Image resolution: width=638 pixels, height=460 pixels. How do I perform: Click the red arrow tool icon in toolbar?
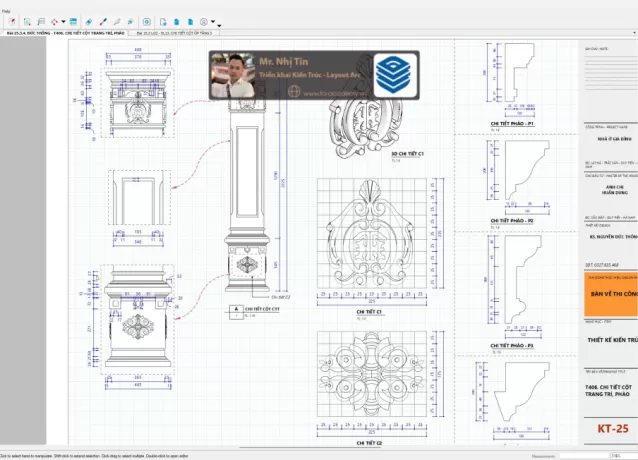pos(12,22)
